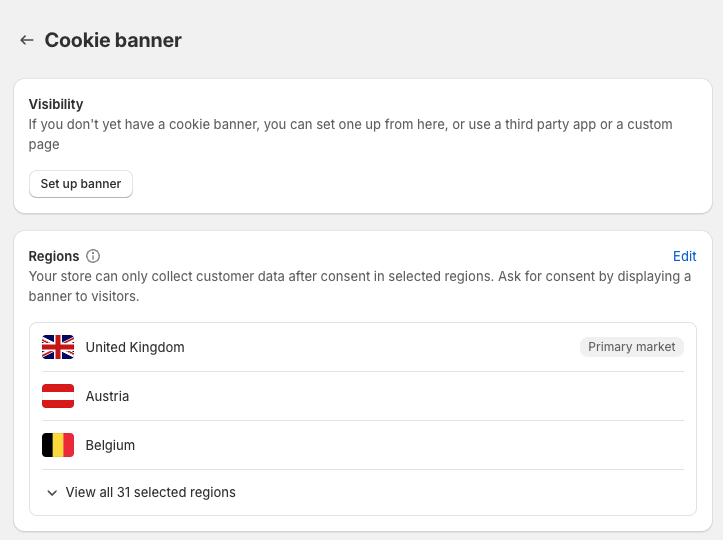The image size is (723, 540).
Task: Expand the chevron before View all regions
Action: tap(52, 493)
